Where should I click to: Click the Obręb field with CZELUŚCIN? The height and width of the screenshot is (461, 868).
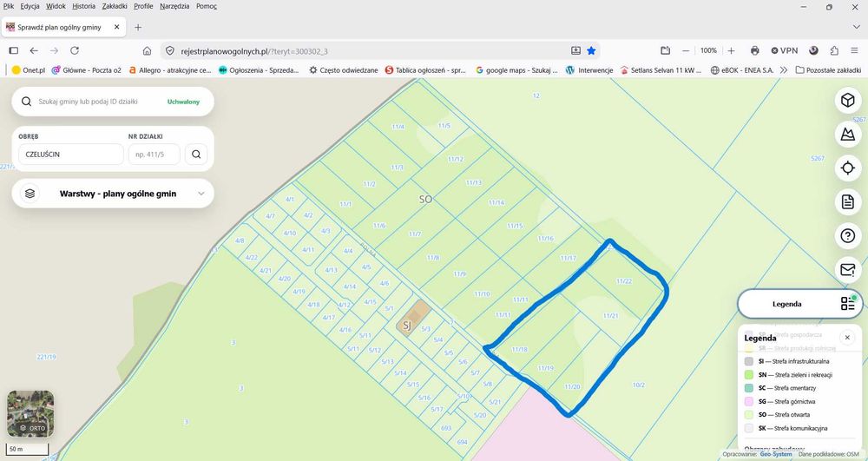click(x=71, y=155)
